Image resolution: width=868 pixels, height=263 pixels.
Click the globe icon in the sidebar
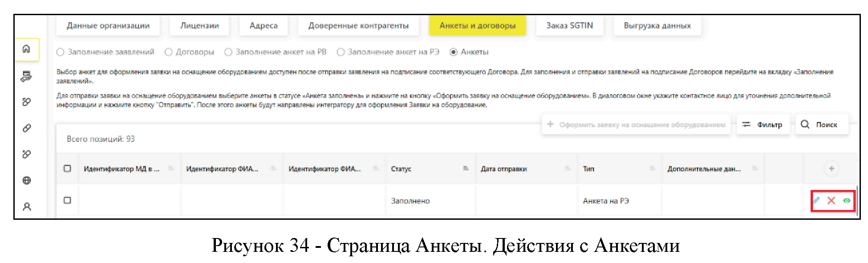click(27, 181)
